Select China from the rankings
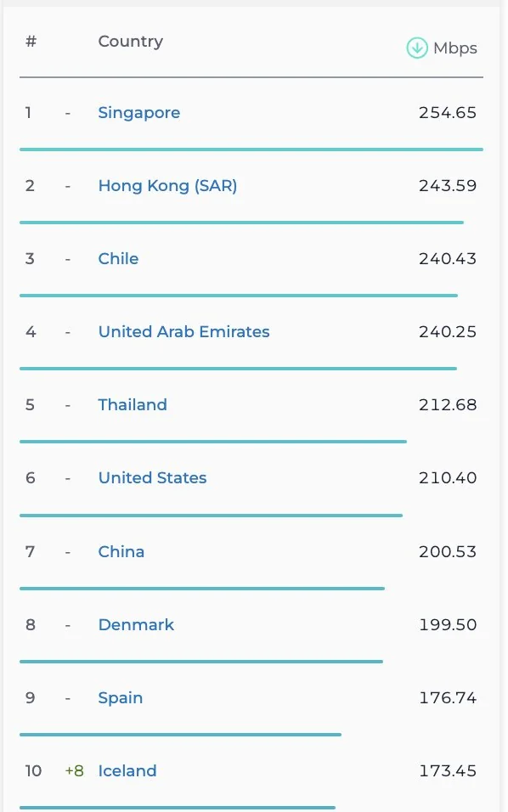 (x=121, y=551)
